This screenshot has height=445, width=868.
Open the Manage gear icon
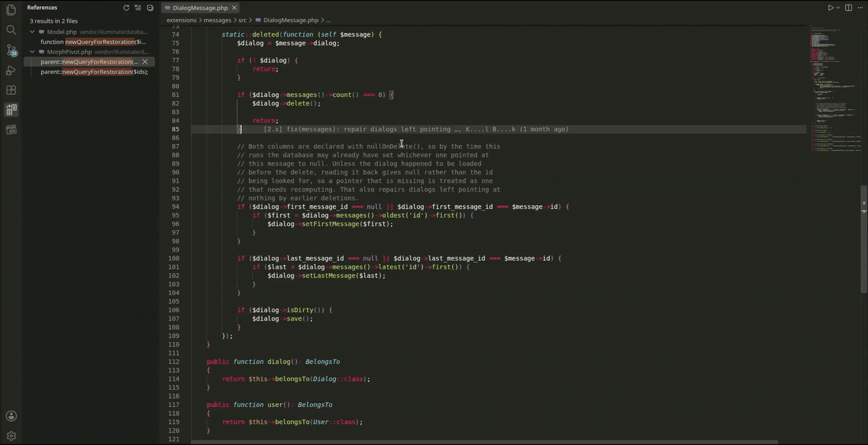(11, 436)
